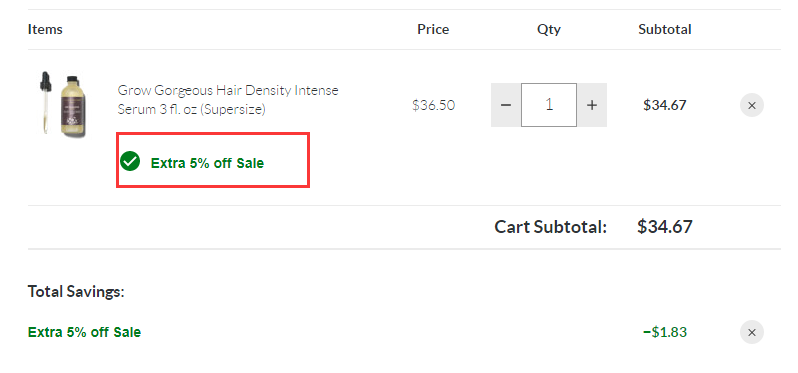Remove the Grow Gorgeous serum from cart

[751, 105]
